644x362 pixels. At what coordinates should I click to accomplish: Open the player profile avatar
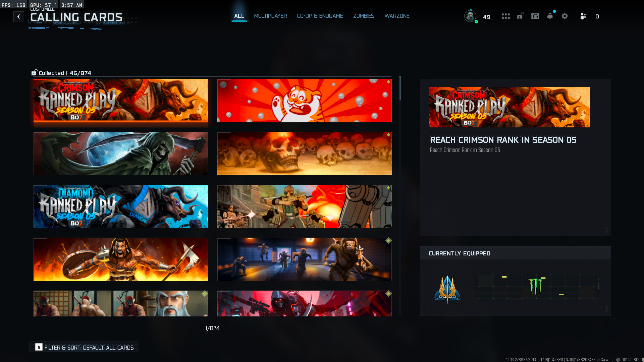470,16
